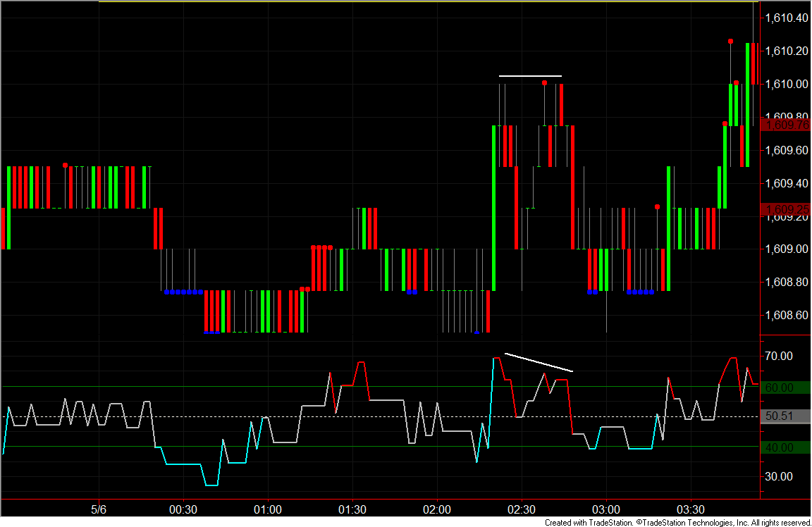This screenshot has height=527, width=812.
Task: Click the 1,608.80 price axis label
Action: click(x=787, y=282)
